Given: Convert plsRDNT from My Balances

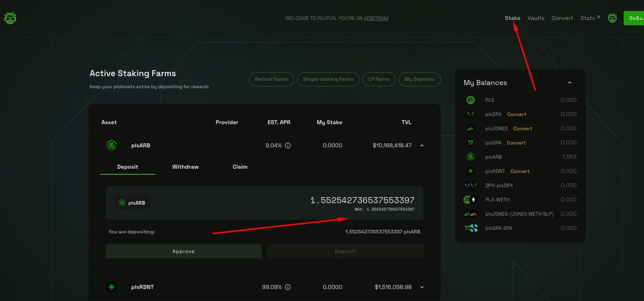Looking at the screenshot, I should click(x=520, y=171).
